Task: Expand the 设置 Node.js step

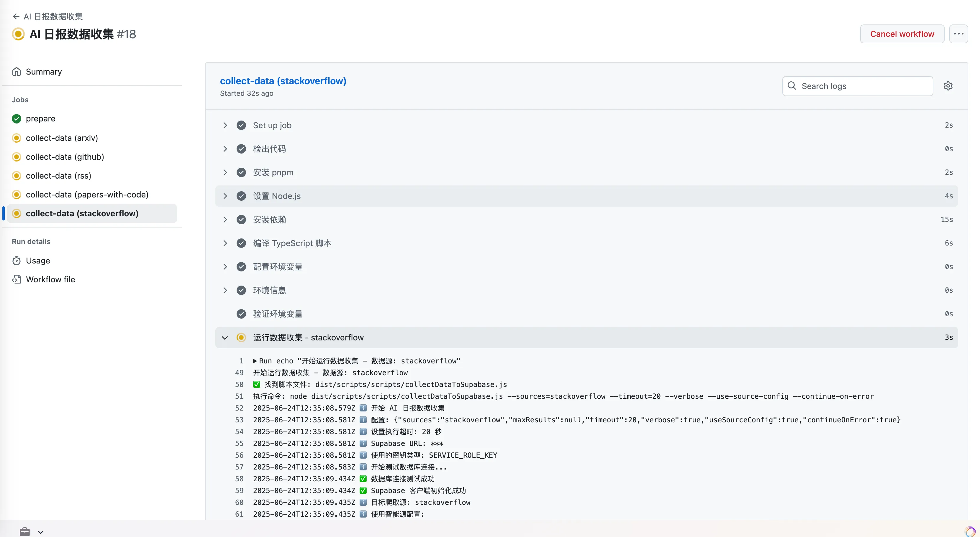Action: [225, 196]
